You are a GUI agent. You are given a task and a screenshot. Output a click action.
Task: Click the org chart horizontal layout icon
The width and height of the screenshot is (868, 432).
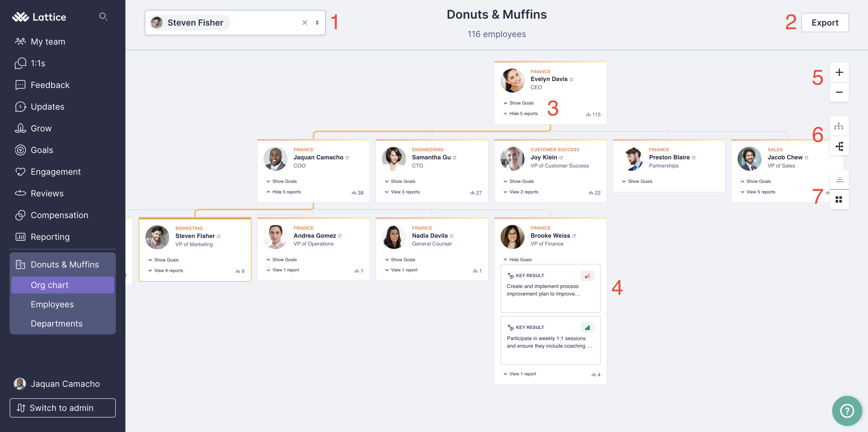[840, 145]
